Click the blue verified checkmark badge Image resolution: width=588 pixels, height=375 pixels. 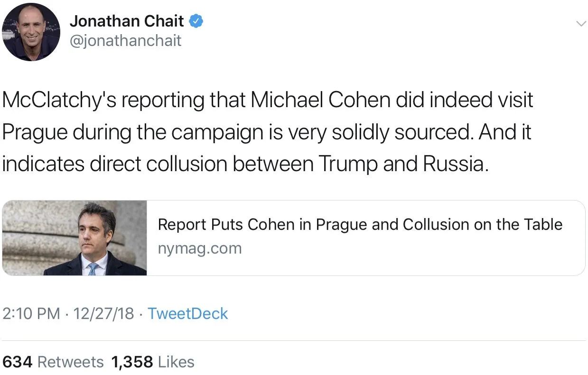[196, 21]
